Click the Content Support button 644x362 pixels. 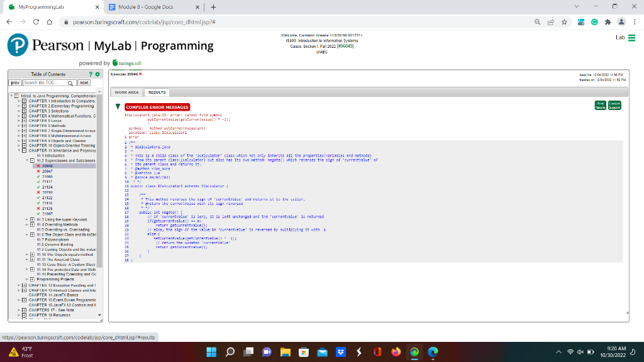[614, 104]
